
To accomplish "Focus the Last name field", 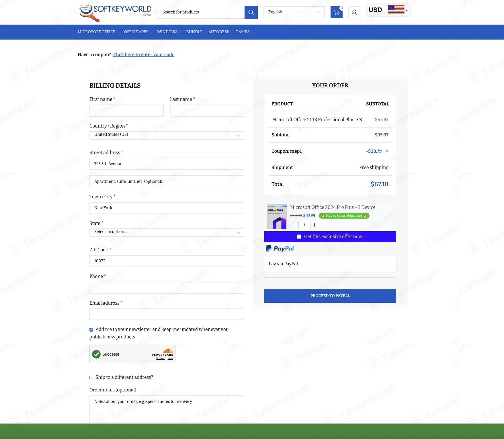I will [x=207, y=110].
